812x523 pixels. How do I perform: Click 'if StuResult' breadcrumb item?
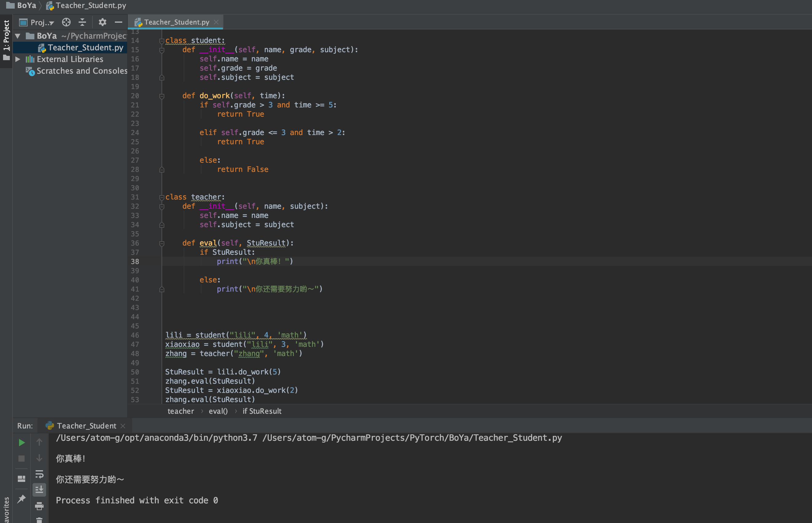262,411
